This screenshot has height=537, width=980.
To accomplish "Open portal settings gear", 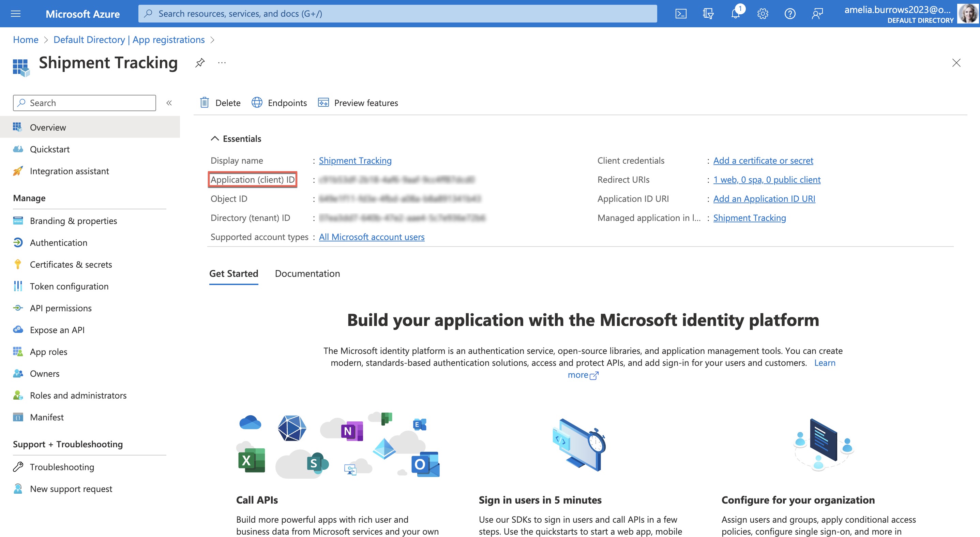I will click(x=763, y=13).
